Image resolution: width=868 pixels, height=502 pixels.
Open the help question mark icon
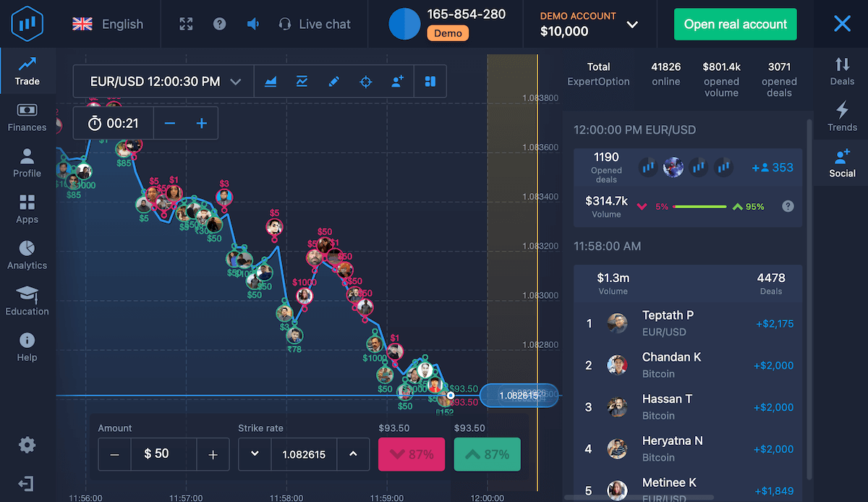[x=220, y=24]
